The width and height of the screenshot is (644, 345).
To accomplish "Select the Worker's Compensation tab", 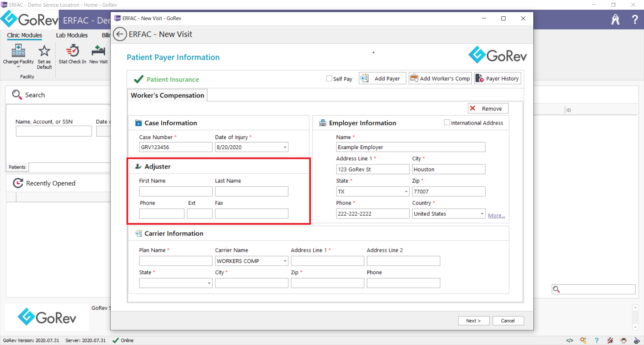I will (167, 95).
